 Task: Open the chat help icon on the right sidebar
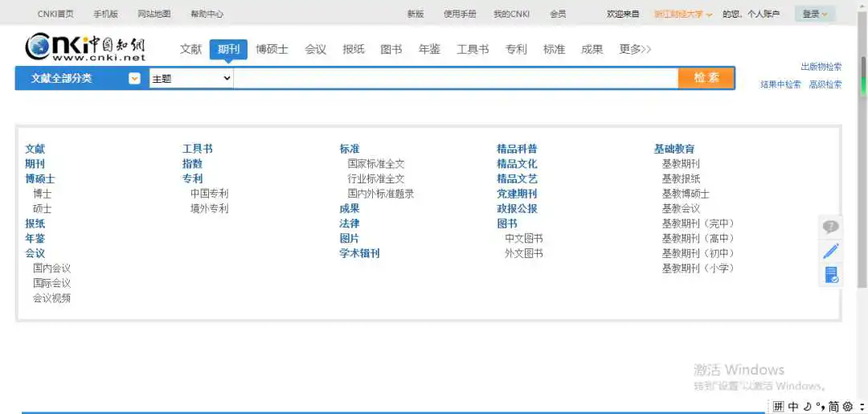click(830, 227)
